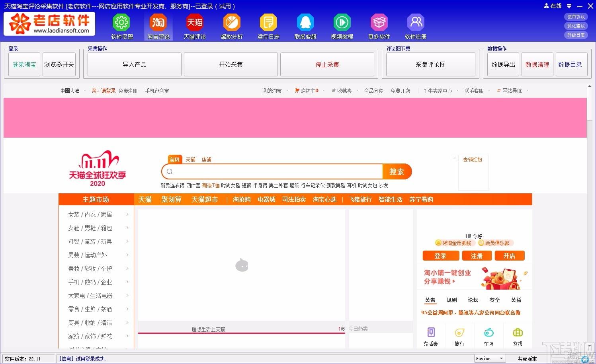Click the 天猫 11.11 全球狂欢季 logo
596x364 pixels.
point(98,168)
